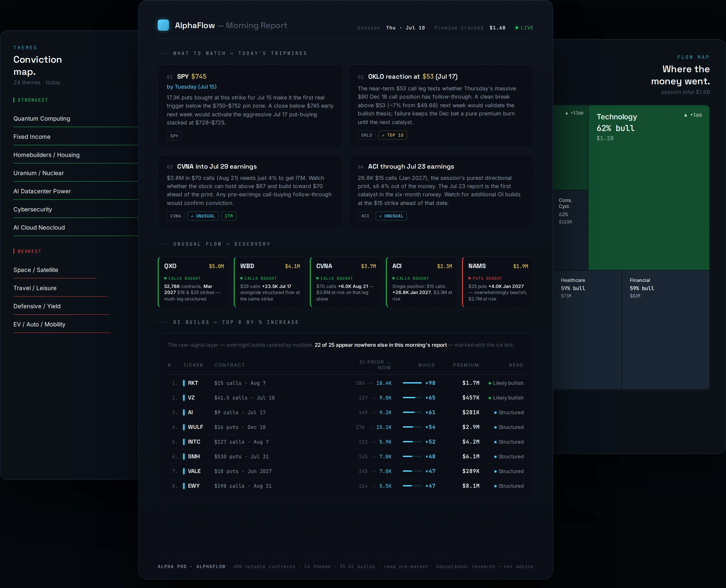Click the UNUSUAL tag on CVNA tripwire

point(202,216)
